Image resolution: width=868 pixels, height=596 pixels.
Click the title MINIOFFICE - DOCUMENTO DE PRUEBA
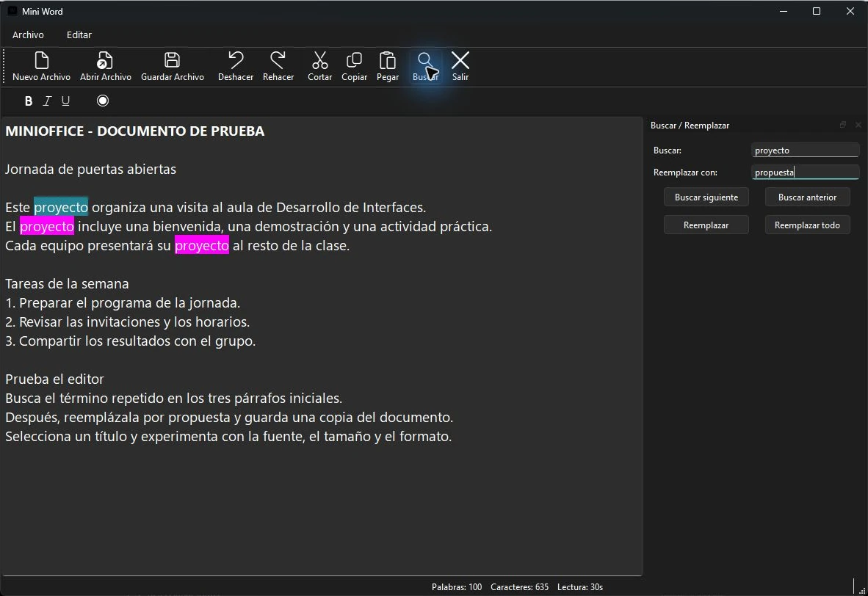point(135,131)
